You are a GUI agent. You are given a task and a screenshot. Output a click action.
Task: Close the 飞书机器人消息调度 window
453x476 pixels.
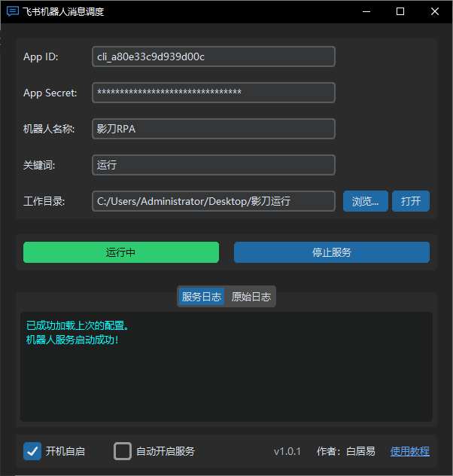[435, 12]
